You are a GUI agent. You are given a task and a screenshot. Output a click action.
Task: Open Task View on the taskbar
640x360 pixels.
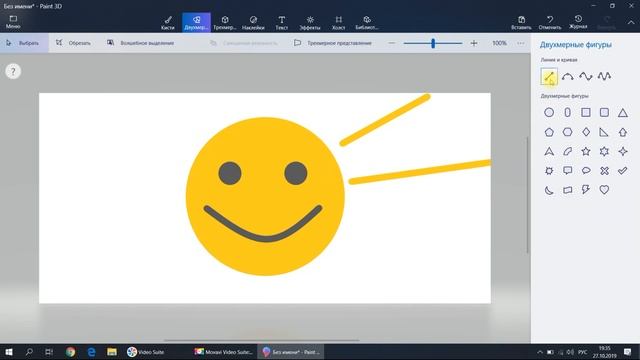click(x=49, y=352)
